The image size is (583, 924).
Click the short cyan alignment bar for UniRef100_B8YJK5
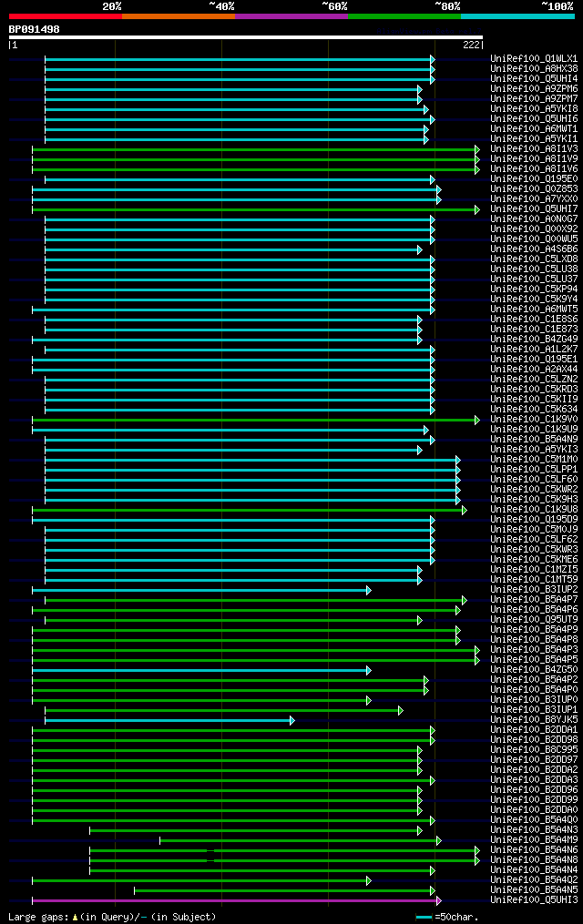[169, 721]
